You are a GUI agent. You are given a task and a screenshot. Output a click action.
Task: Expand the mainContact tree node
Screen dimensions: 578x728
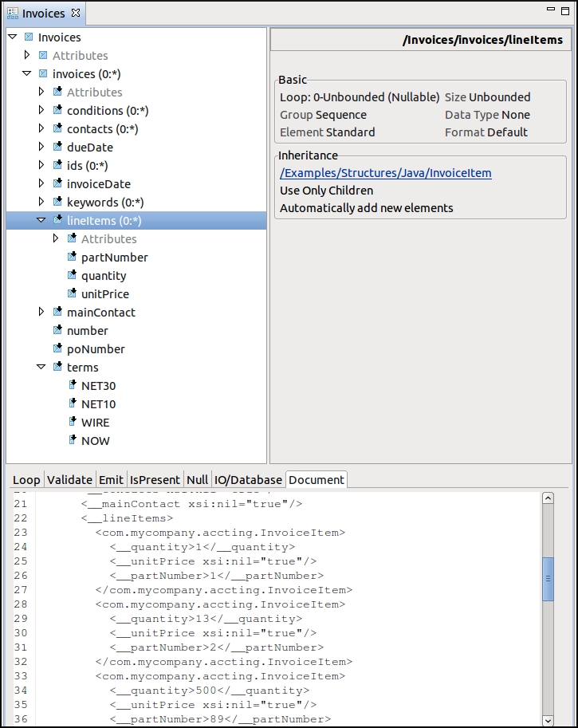[41, 313]
